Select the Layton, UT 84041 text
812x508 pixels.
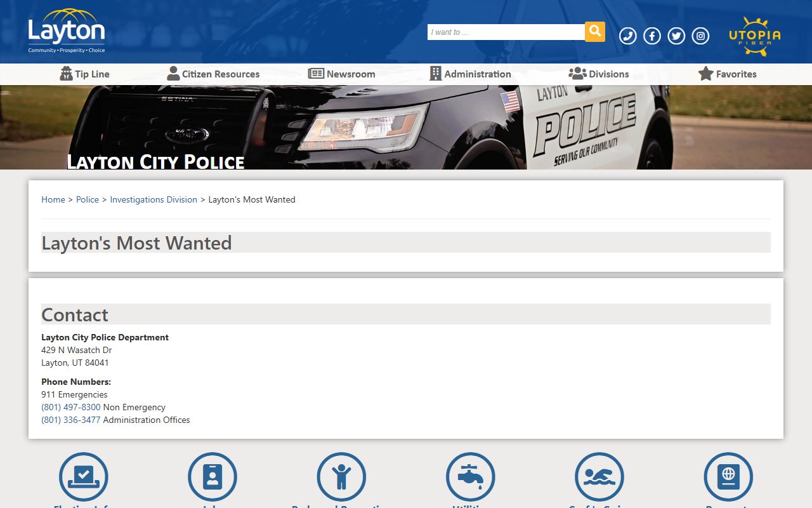(75, 363)
